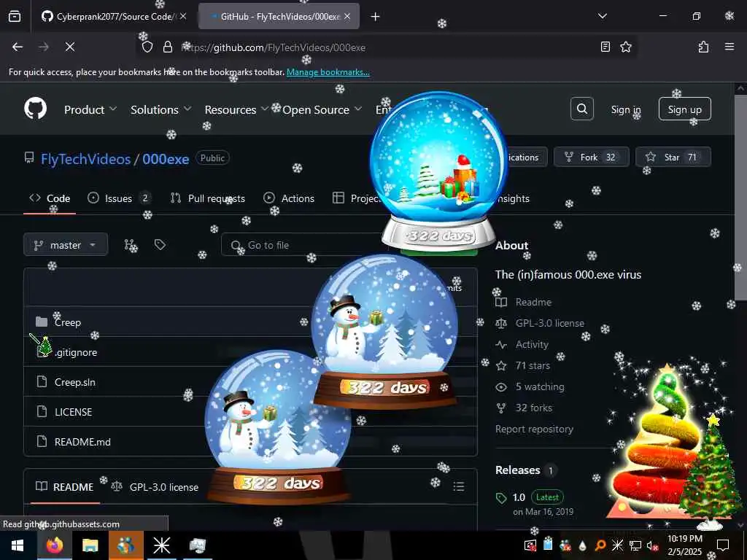Click the clock showing 10:19 PM
Viewport: 747px width, 560px height.
pyautogui.click(x=684, y=539)
